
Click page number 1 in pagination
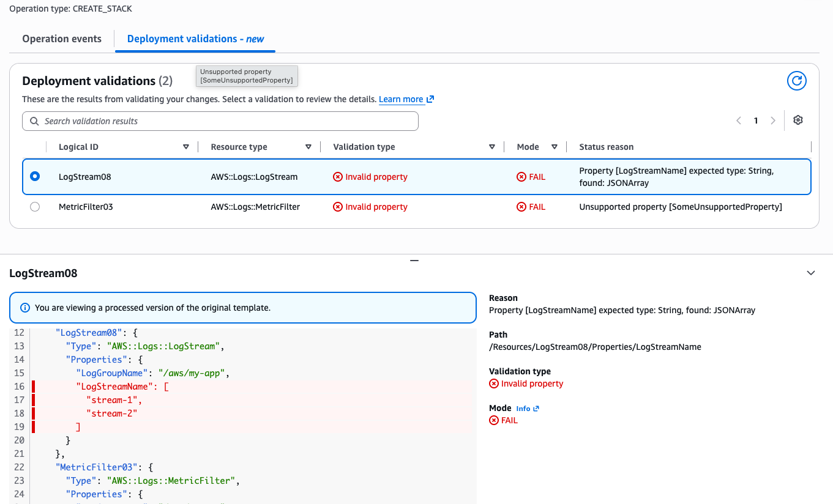click(756, 121)
